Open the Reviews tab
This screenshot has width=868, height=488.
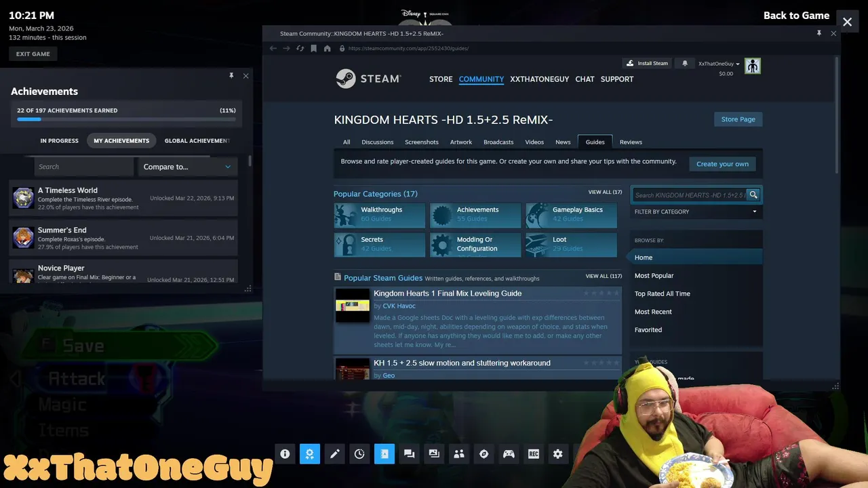631,142
